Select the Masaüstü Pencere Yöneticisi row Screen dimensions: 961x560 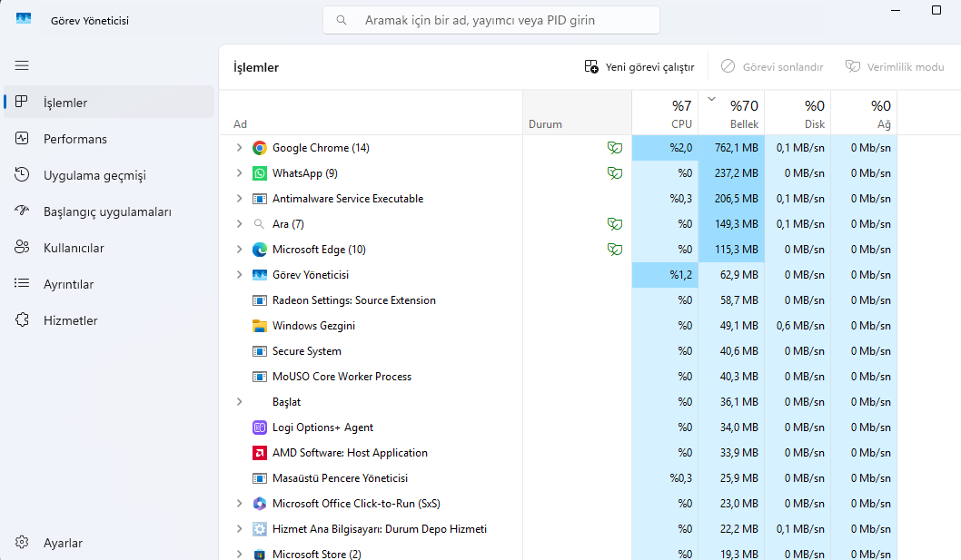coord(558,478)
